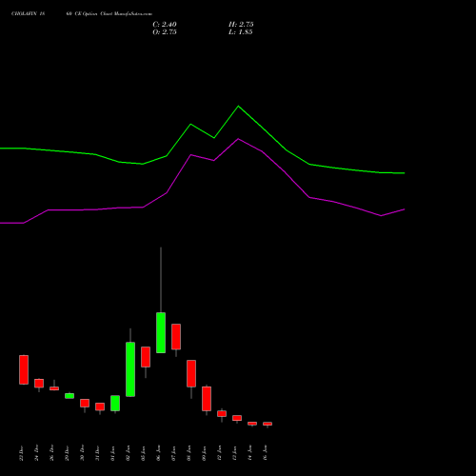Select the green 01 Jan candlestick body
This screenshot has height=476, width=476.
[115, 404]
